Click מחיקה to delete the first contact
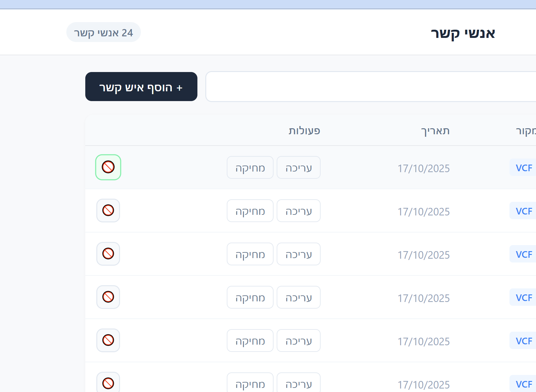536x392 pixels. point(250,167)
